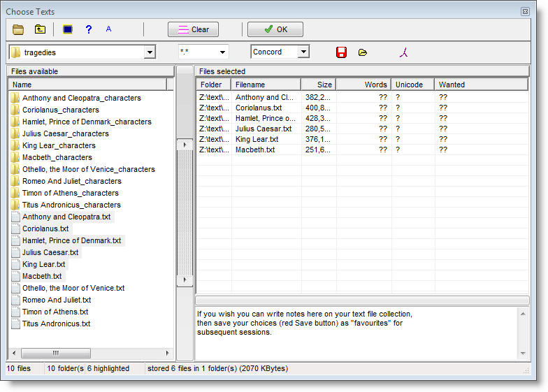Open the Concord tool dropdown
The height and width of the screenshot is (392, 548).
click(303, 52)
